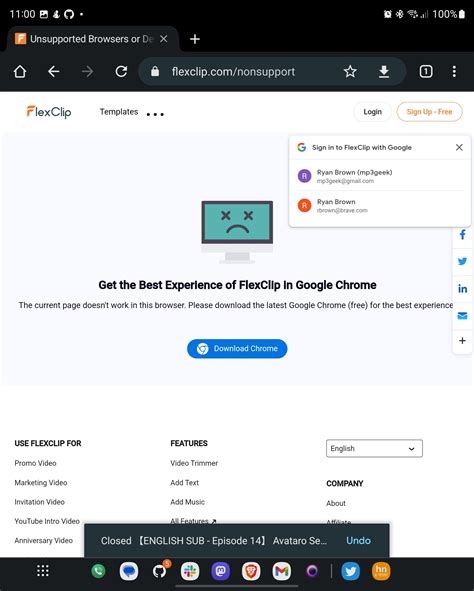The height and width of the screenshot is (591, 474).
Task: Open a new tab with plus icon
Action: tap(194, 39)
